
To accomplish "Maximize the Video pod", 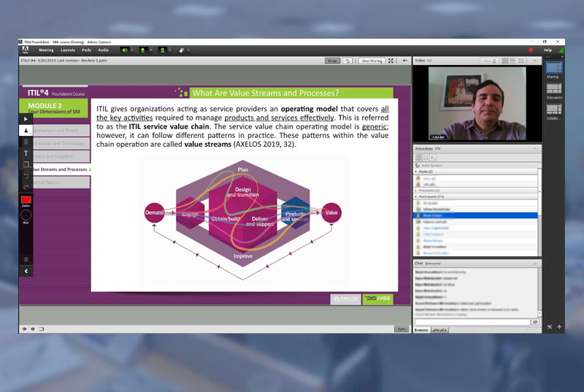I will point(521,61).
